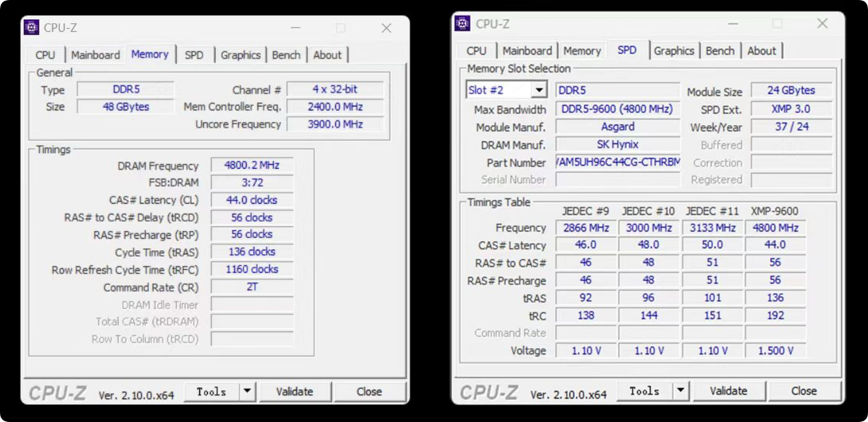Click the empty DRAM Idle Timer field
The image size is (868, 422).
pos(252,305)
